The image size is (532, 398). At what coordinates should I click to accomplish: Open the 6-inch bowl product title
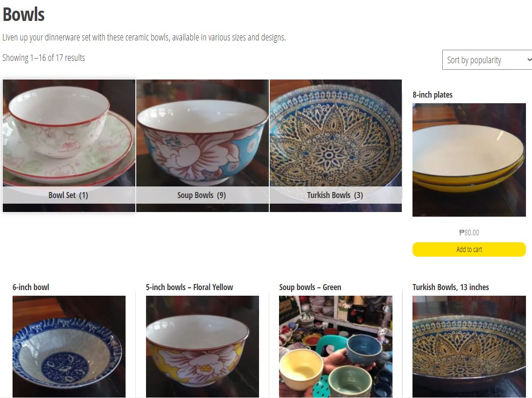pyautogui.click(x=31, y=287)
